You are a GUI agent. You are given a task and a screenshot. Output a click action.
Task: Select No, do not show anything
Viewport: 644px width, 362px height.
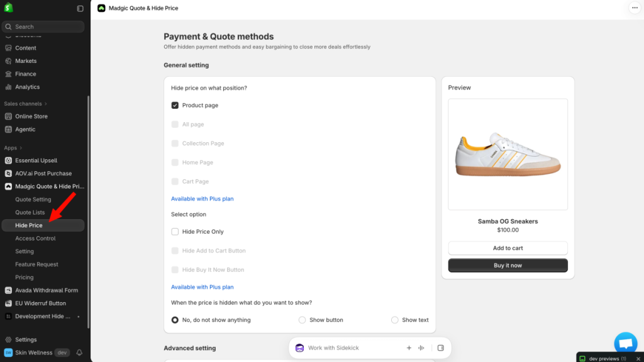175,320
